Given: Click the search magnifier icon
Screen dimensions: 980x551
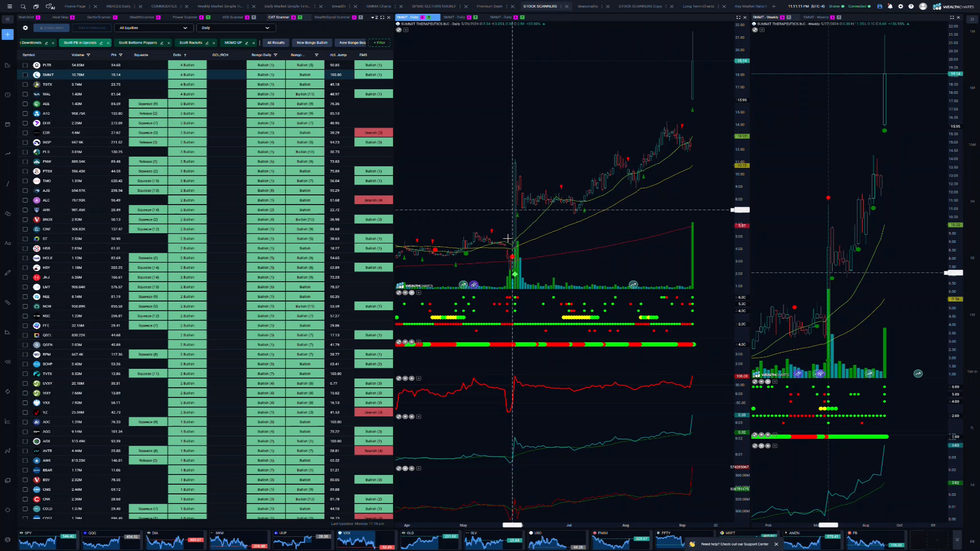Looking at the screenshot, I should (x=23, y=7).
